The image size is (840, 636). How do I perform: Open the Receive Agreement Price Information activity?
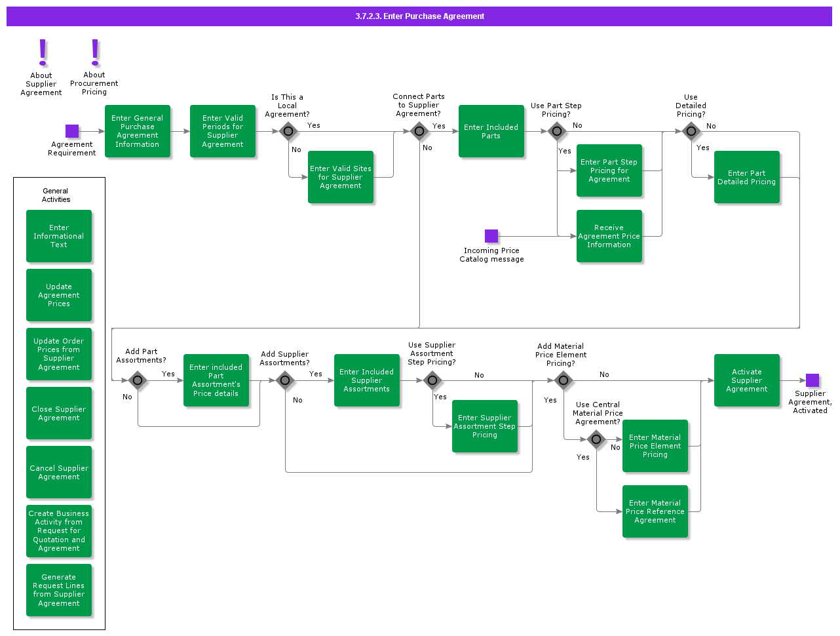(x=609, y=236)
